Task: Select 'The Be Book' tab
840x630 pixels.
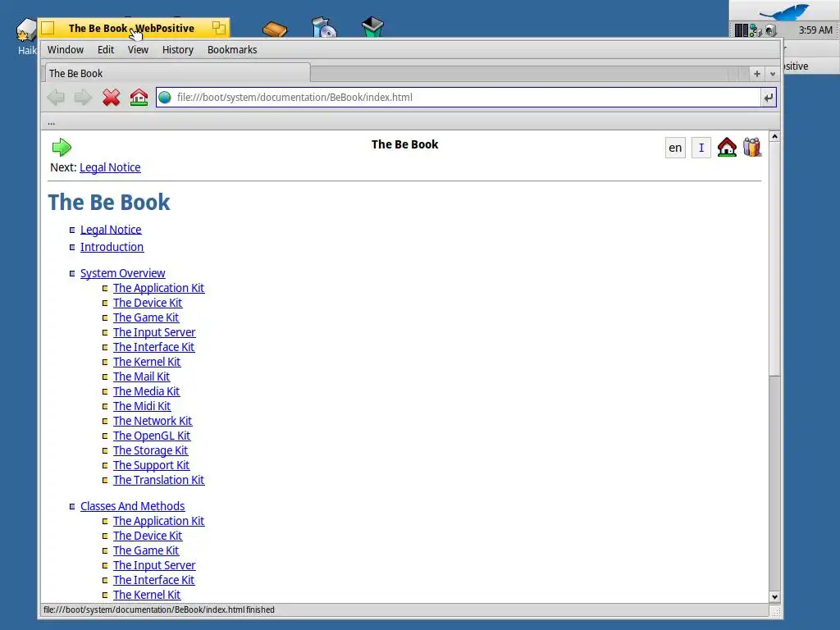Action: [x=176, y=73]
